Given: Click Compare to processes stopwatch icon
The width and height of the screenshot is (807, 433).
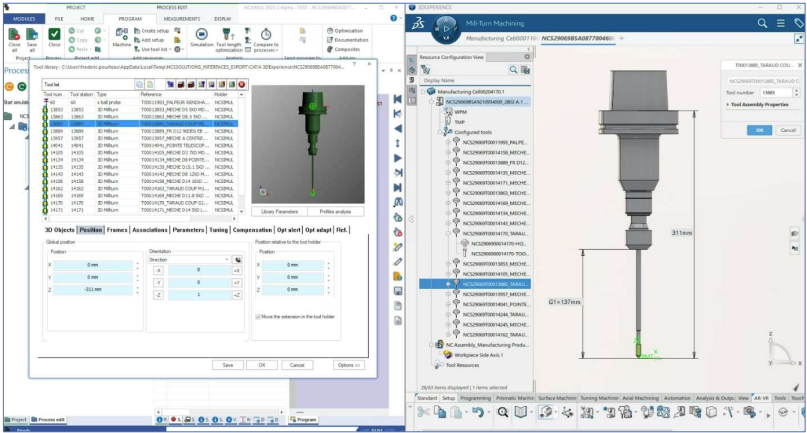Looking at the screenshot, I should coord(266,34).
